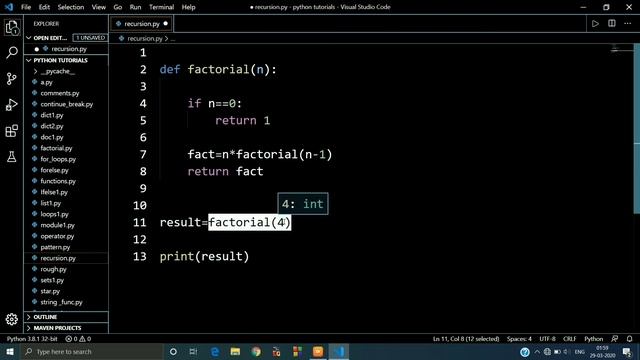The height and width of the screenshot is (360, 640).
Task: Click the editor vertical scrollbar thumb
Action: [x=637, y=129]
